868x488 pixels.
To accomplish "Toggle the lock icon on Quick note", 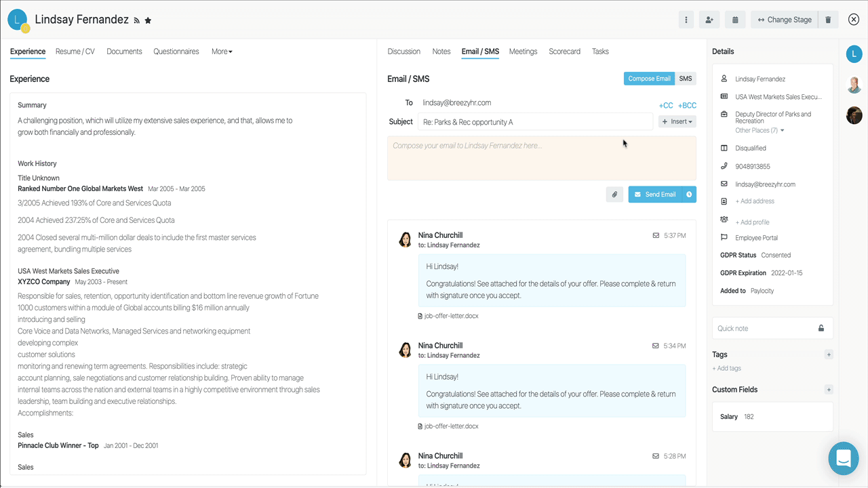I will (x=821, y=328).
